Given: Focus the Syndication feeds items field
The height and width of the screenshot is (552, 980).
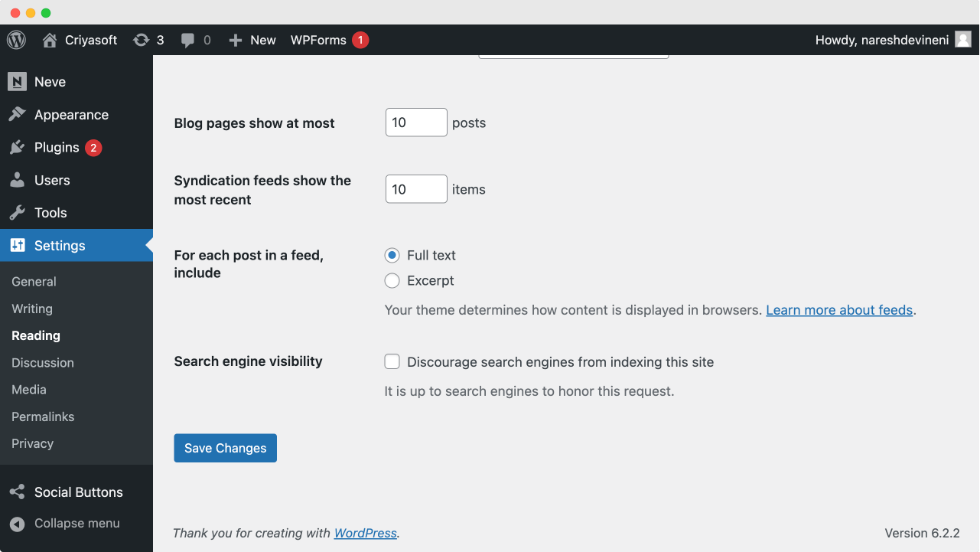Looking at the screenshot, I should click(416, 189).
